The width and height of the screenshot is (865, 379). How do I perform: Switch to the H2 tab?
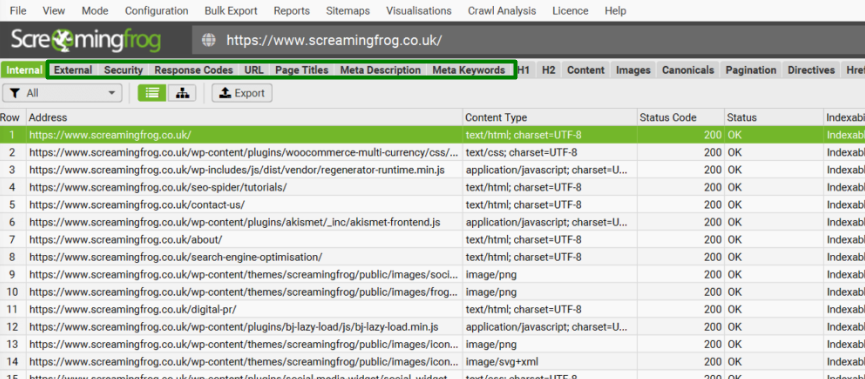point(548,70)
